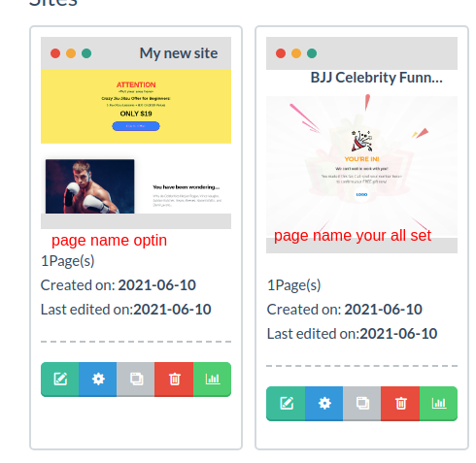Select the My new site title

179,53
